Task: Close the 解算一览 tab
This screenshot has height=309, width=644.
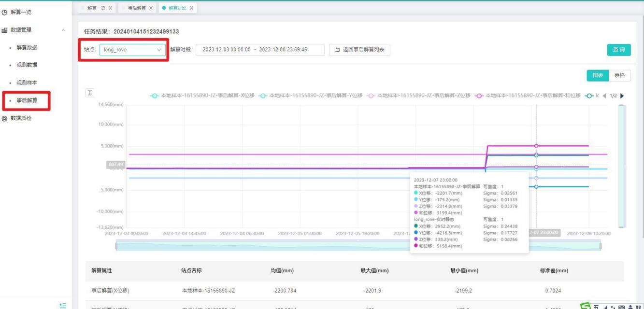Action: [110, 8]
